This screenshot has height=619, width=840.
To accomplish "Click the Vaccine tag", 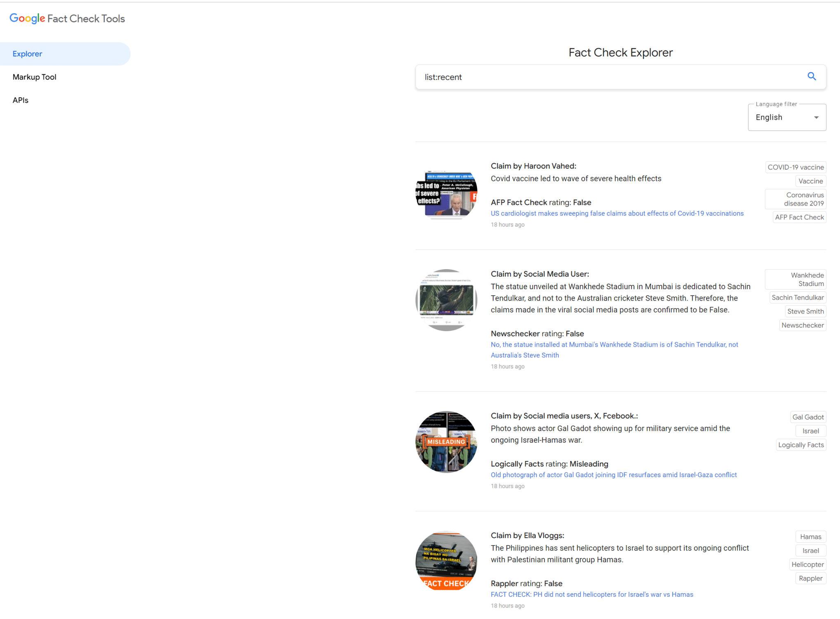I will click(x=810, y=181).
